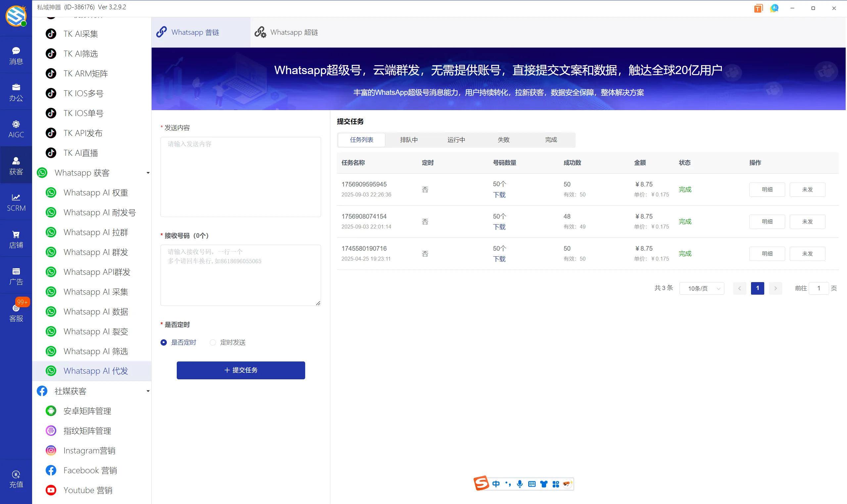Open the Whatsapp AI 群发 menu item
Viewport: 847px width, 504px height.
[96, 252]
